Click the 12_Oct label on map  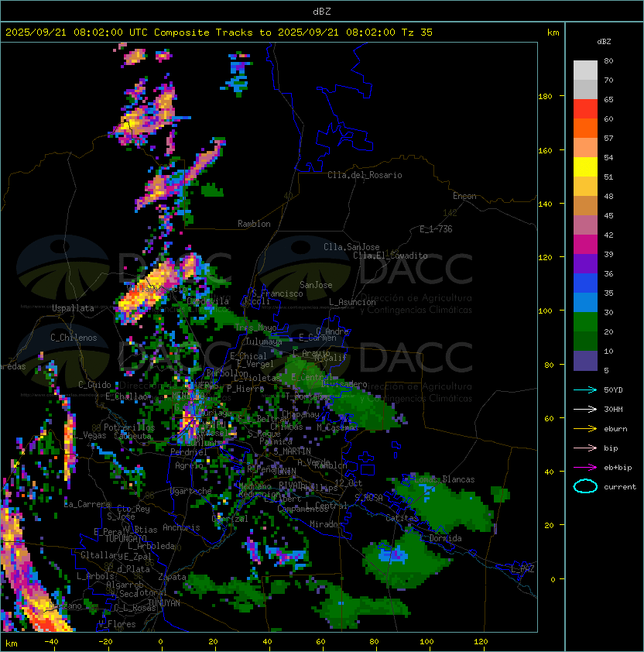click(x=348, y=482)
